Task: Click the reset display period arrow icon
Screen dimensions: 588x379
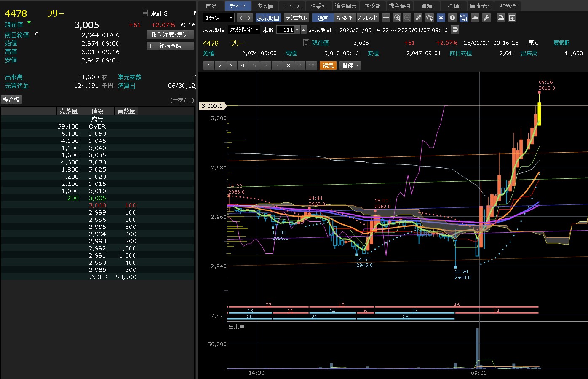Action: click(454, 30)
